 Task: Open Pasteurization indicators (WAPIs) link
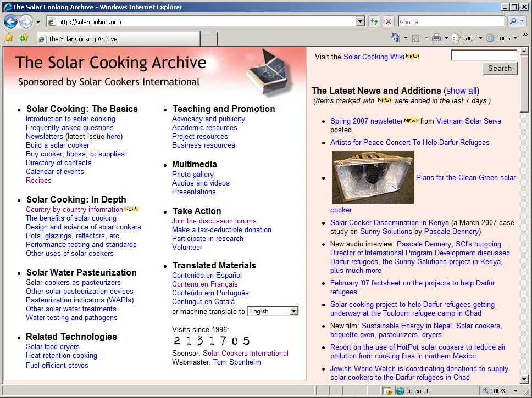point(80,300)
